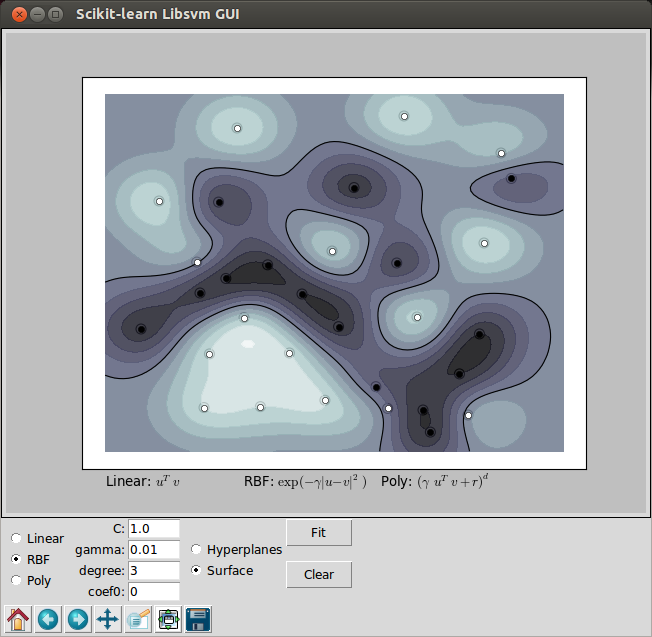Maximize the Libsvm GUI window
The image size is (652, 637).
point(55,15)
